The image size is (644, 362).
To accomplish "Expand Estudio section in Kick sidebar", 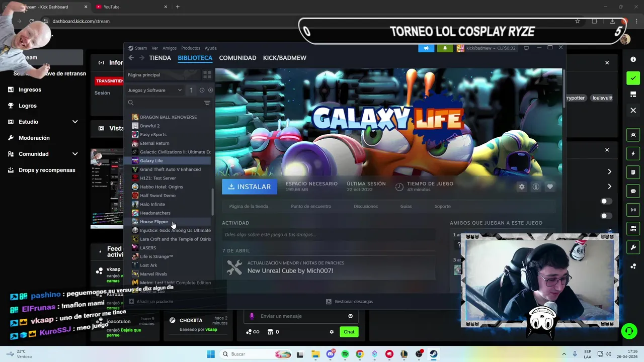I will (x=75, y=122).
